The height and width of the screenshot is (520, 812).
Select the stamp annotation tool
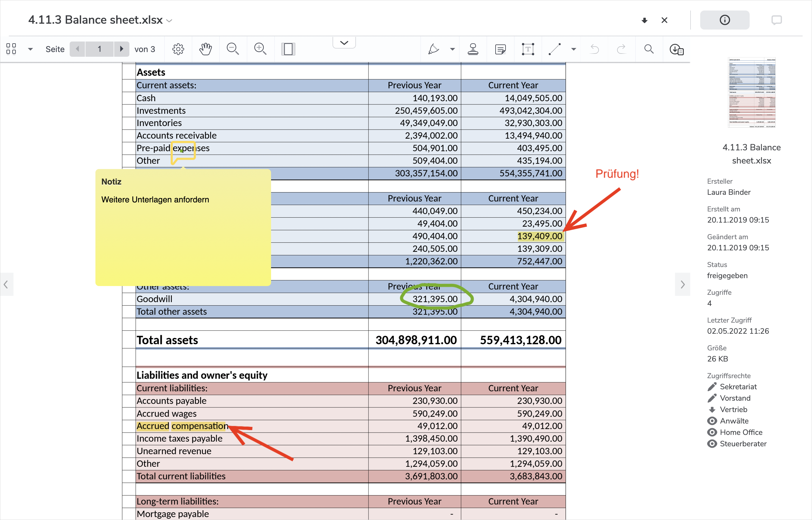473,49
